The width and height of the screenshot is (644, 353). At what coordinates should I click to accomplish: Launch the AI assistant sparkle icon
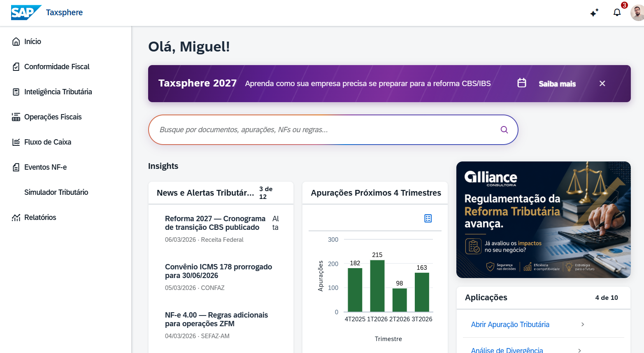tap(594, 13)
